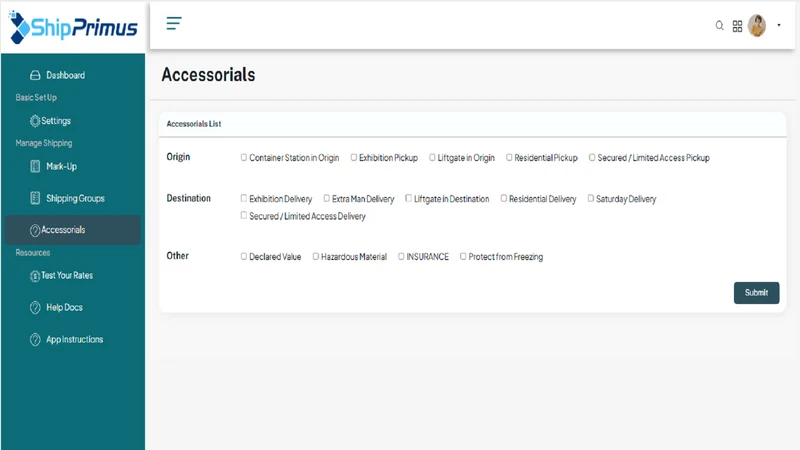This screenshot has width=800, height=450.
Task: Click the Destination row label
Action: 188,198
